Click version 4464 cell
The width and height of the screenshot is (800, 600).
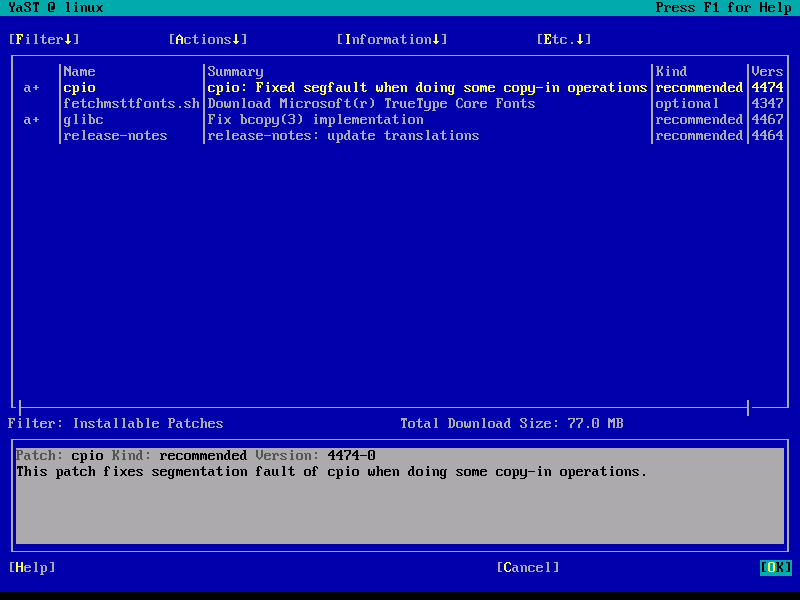pyautogui.click(x=767, y=136)
